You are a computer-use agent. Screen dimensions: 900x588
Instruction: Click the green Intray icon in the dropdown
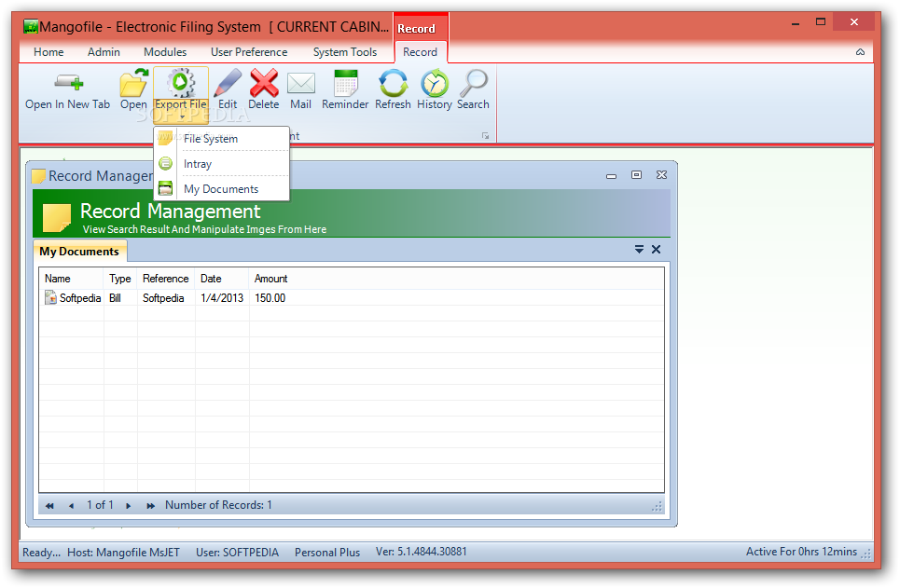165,163
